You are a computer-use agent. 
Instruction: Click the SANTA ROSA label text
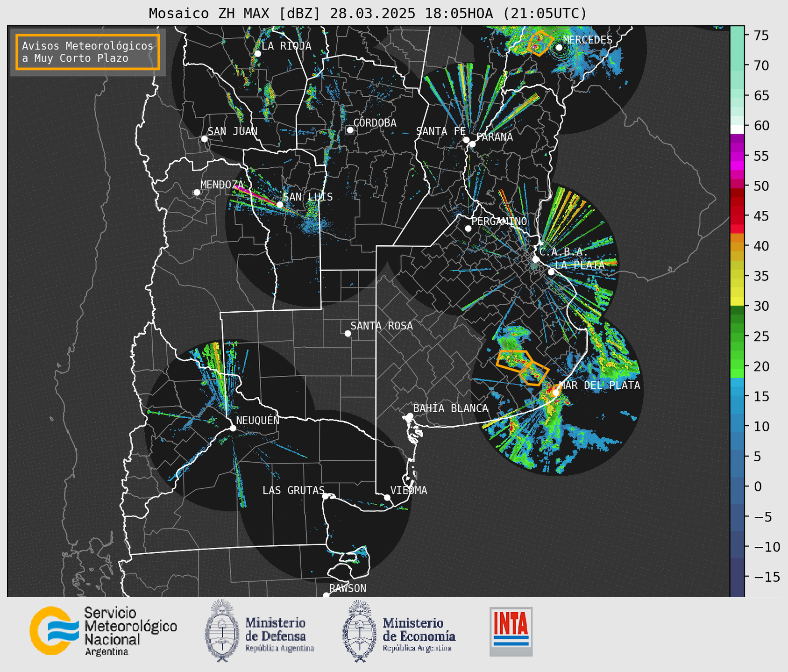click(x=382, y=325)
